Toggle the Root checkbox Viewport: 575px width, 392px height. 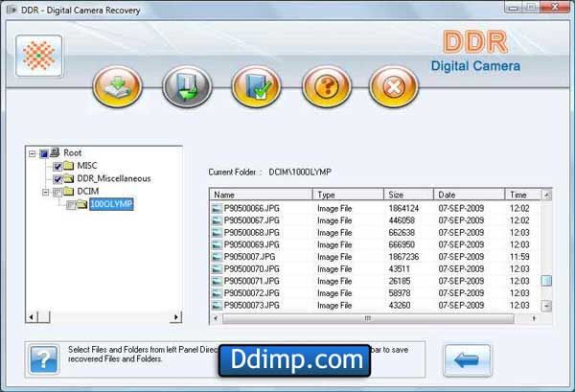point(44,153)
